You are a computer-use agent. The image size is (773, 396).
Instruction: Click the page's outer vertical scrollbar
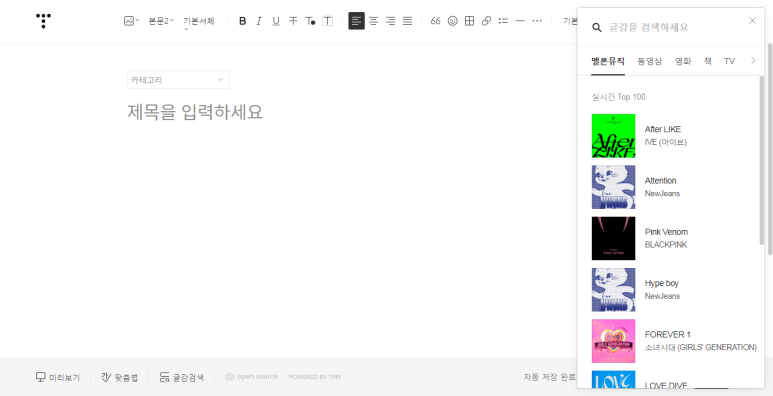coord(770,149)
